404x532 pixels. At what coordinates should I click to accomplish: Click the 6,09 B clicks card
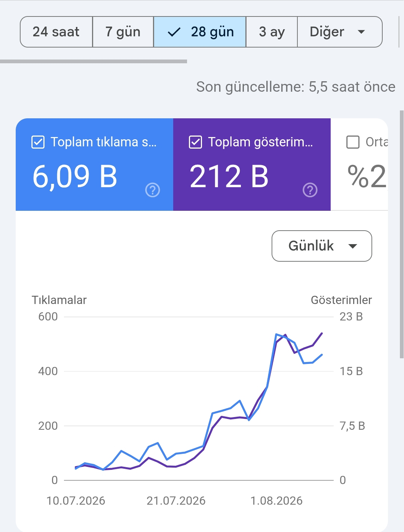coord(94,165)
